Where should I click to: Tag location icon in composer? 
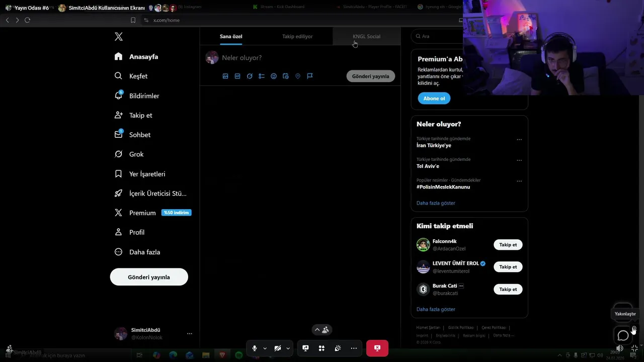tap(298, 76)
